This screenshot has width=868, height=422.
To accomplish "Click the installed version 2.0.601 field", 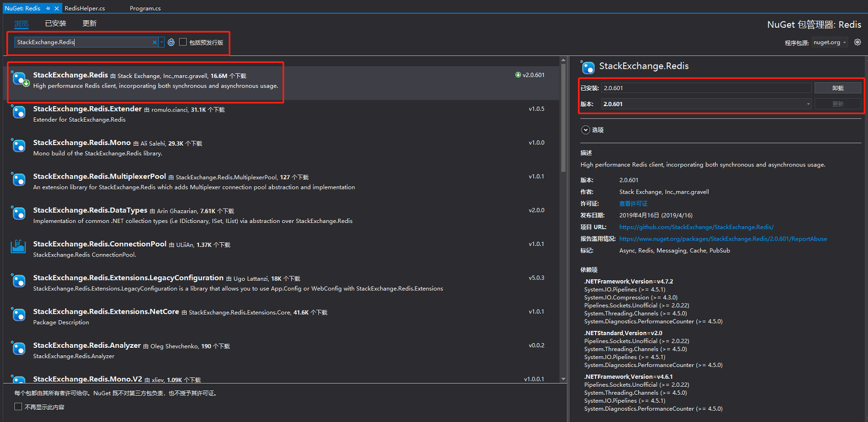I will [x=706, y=88].
